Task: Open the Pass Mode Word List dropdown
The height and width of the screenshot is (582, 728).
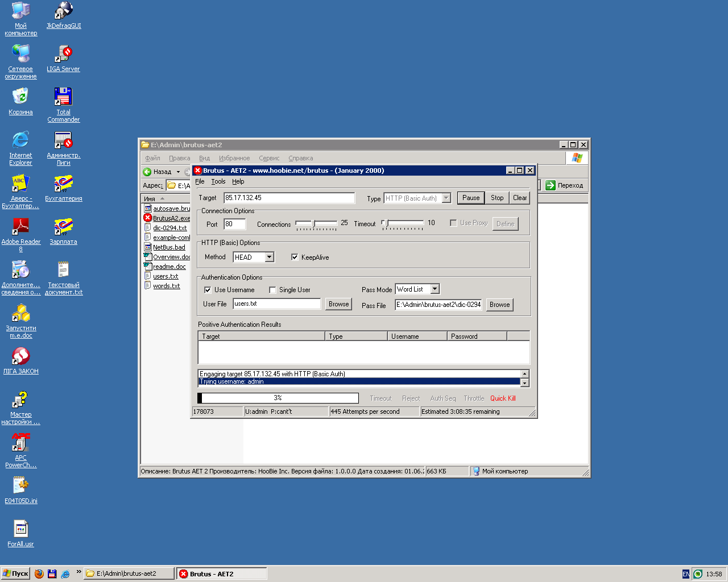Action: 435,289
